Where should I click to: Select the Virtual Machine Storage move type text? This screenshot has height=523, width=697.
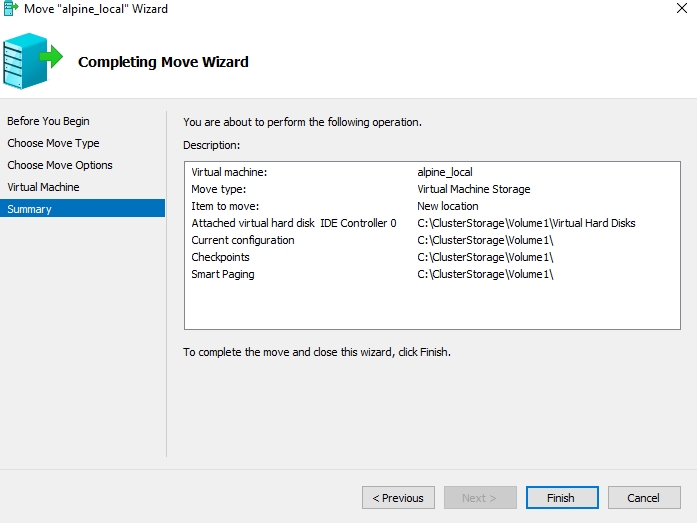pyautogui.click(x=473, y=189)
